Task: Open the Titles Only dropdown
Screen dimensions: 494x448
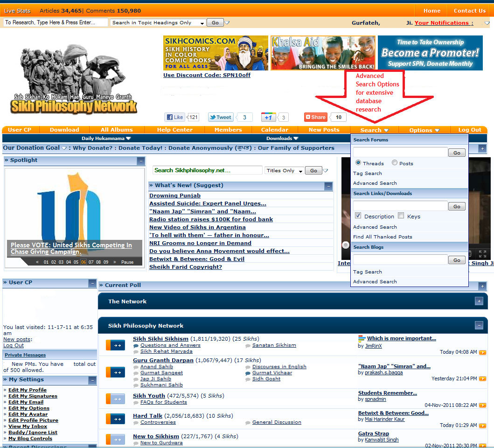Action: coord(284,170)
